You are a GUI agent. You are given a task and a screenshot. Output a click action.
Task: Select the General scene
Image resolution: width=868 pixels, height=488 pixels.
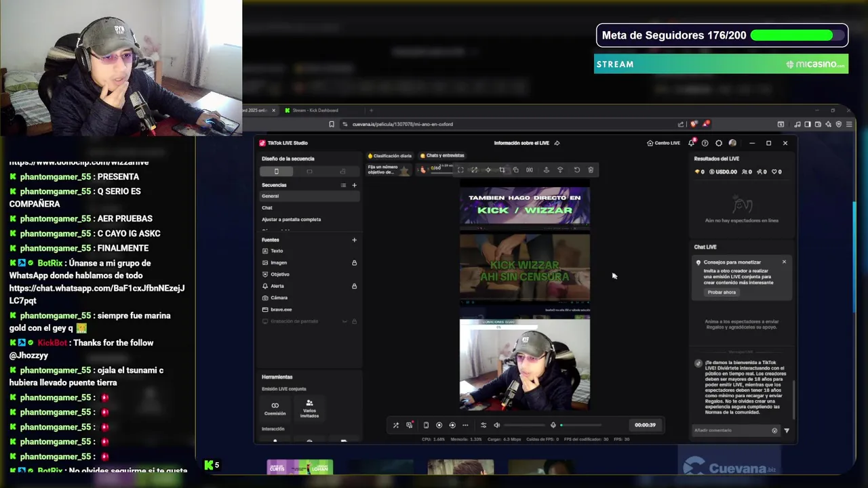(309, 196)
